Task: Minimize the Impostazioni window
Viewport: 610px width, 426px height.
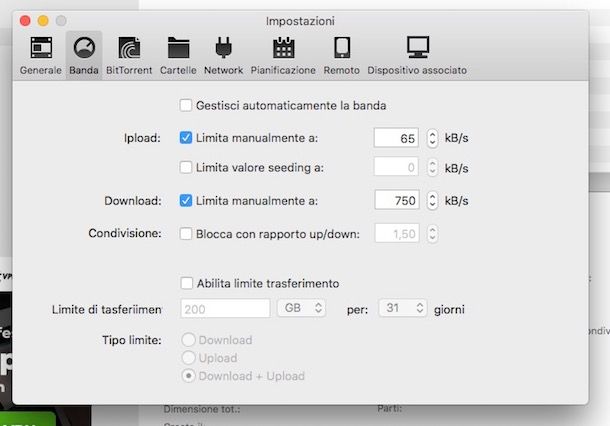Action: click(x=43, y=21)
